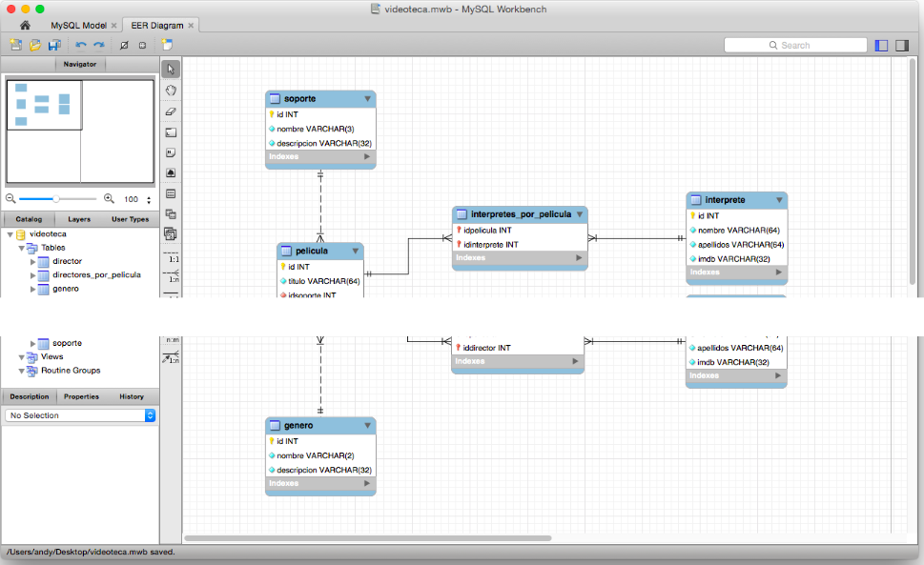Click the Save model toolbar icon
The image size is (924, 565).
[x=54, y=45]
